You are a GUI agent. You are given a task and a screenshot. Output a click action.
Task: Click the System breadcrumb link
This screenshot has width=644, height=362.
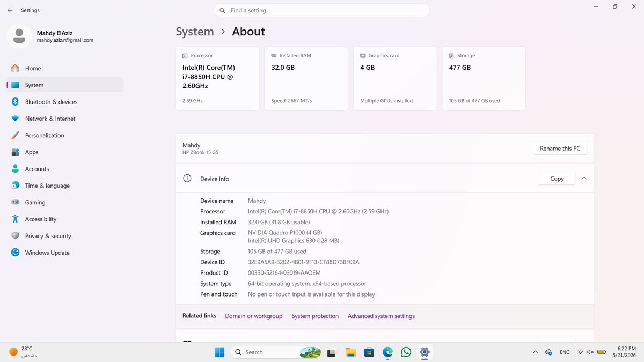(195, 32)
